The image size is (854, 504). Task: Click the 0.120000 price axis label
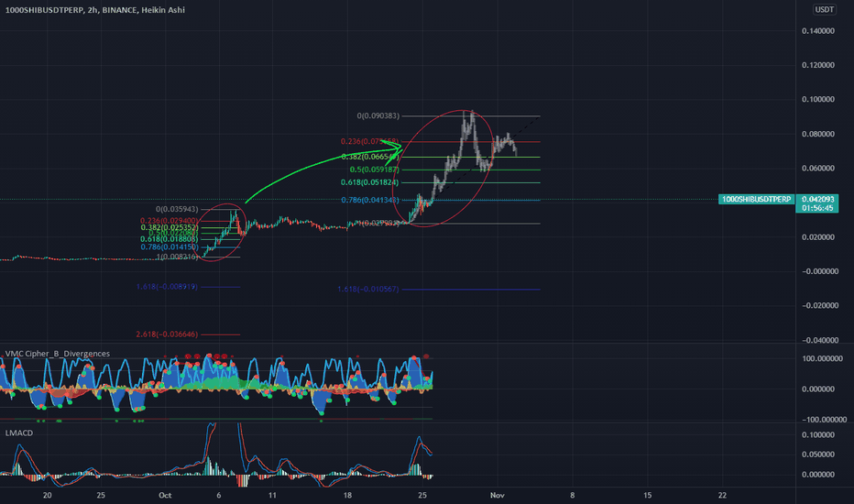pyautogui.click(x=818, y=65)
